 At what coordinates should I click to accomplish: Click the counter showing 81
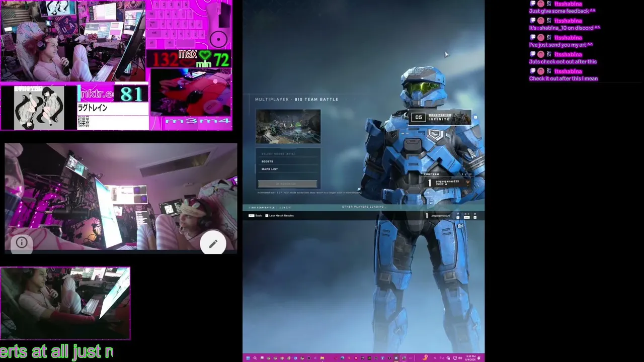pyautogui.click(x=131, y=94)
